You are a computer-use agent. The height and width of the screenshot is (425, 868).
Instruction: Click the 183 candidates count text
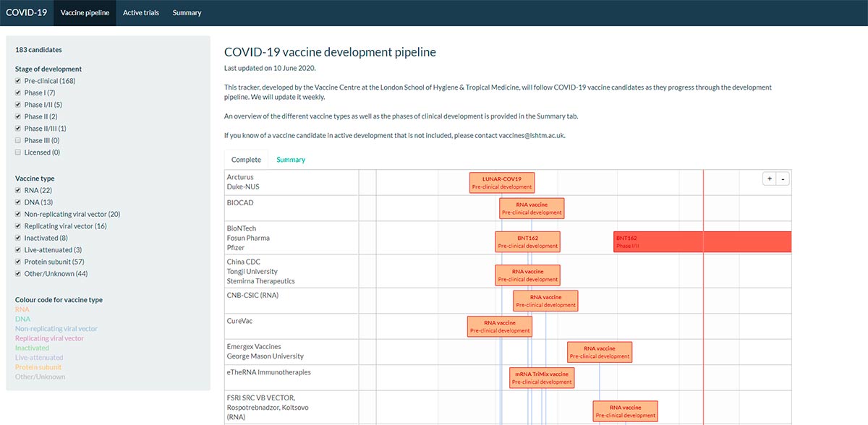pyautogui.click(x=38, y=50)
